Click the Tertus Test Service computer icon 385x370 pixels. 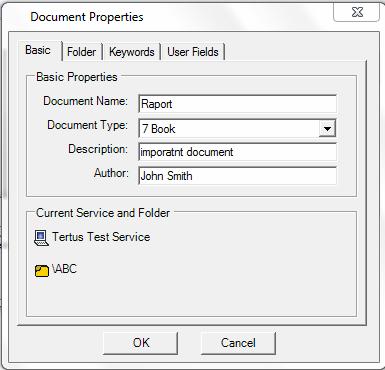41,238
